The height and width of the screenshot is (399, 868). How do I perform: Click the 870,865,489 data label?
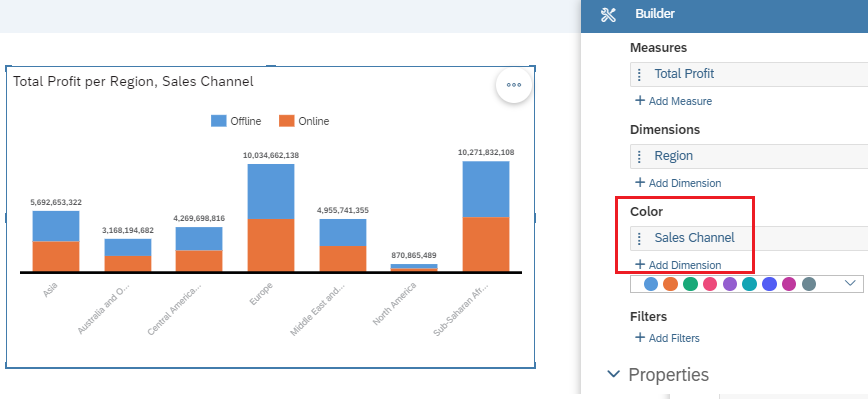click(414, 255)
